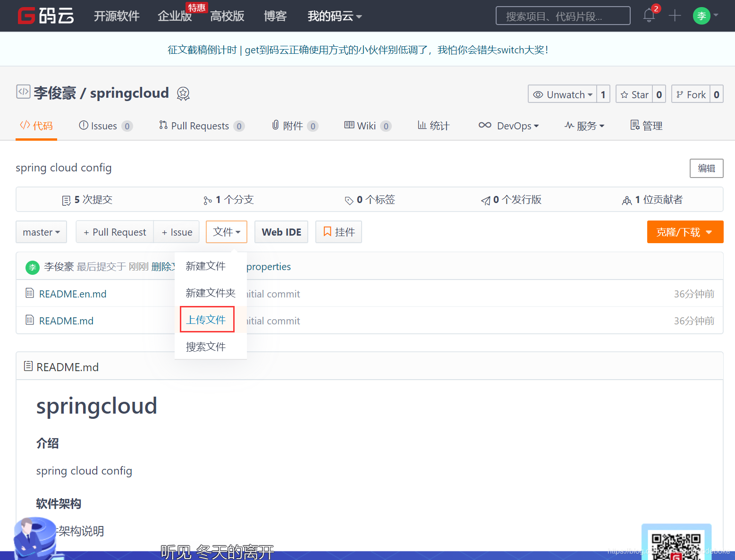Open 企业版 in top navigation
The width and height of the screenshot is (735, 560).
175,16
